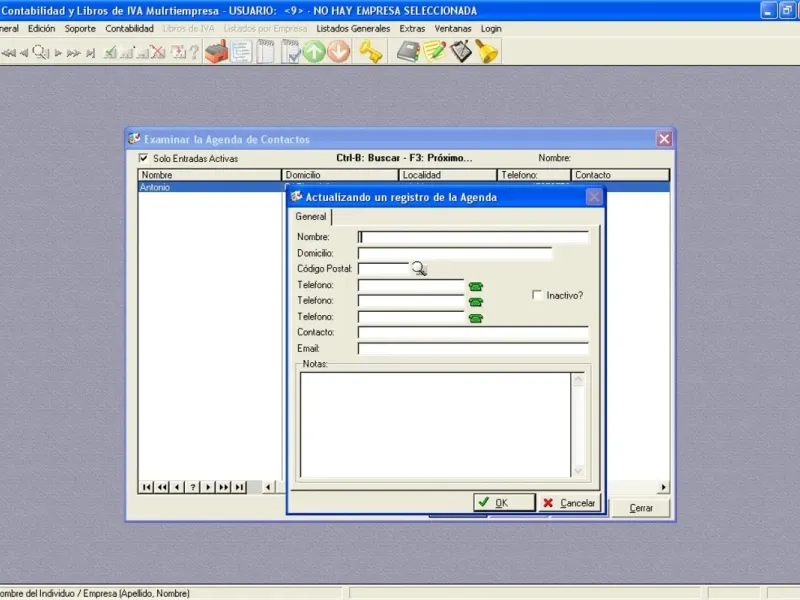Open the Extras menu
Image resolution: width=800 pixels, height=600 pixels.
[x=412, y=29]
